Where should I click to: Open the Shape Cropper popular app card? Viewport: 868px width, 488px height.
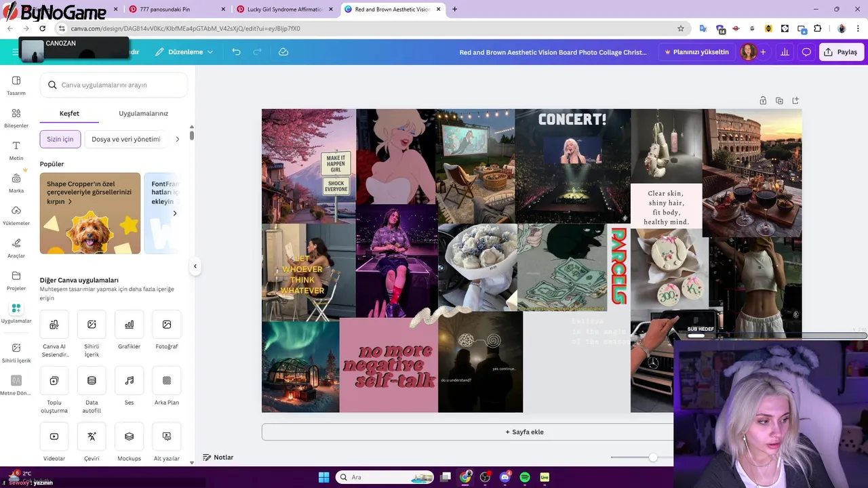pos(90,213)
